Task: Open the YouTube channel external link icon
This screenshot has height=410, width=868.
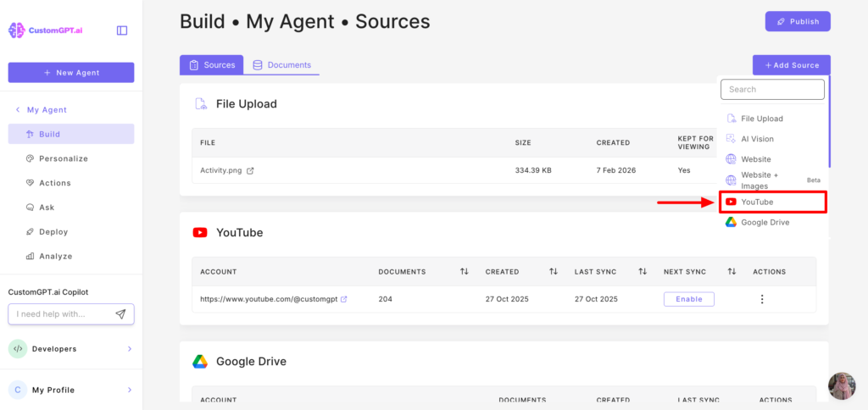Action: (343, 299)
